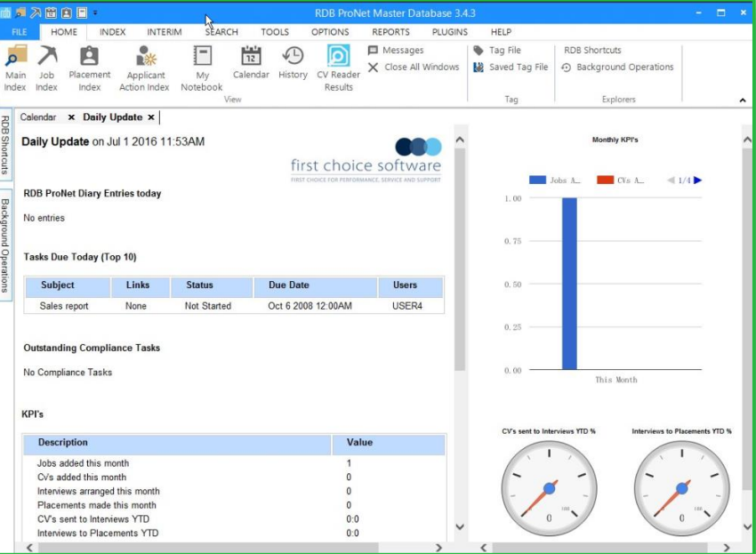Close the Calendar document tab
The width and height of the screenshot is (756, 554).
click(x=71, y=117)
